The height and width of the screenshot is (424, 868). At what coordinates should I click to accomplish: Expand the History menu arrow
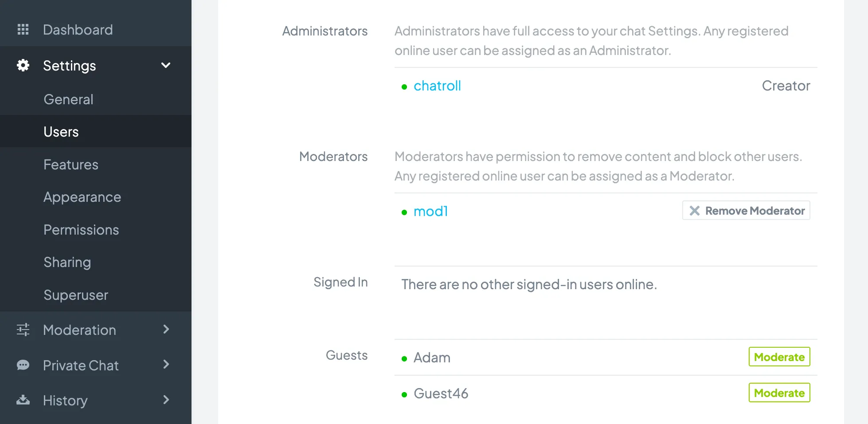(166, 400)
